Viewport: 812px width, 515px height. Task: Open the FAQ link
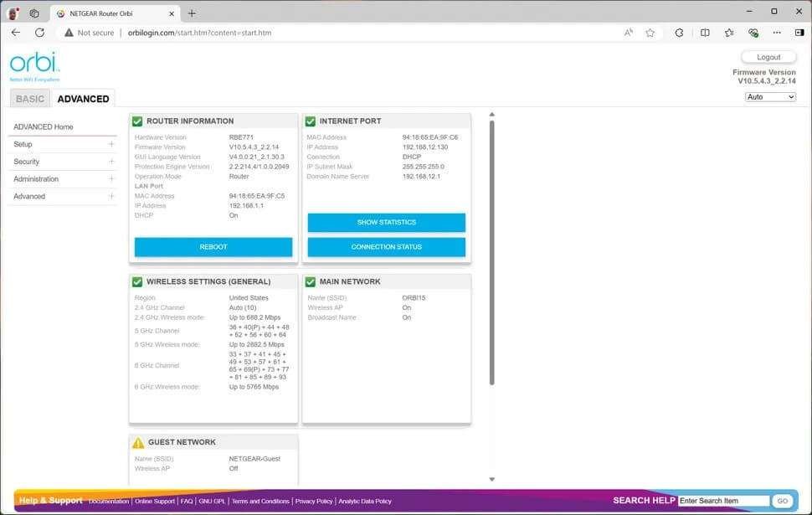(187, 501)
